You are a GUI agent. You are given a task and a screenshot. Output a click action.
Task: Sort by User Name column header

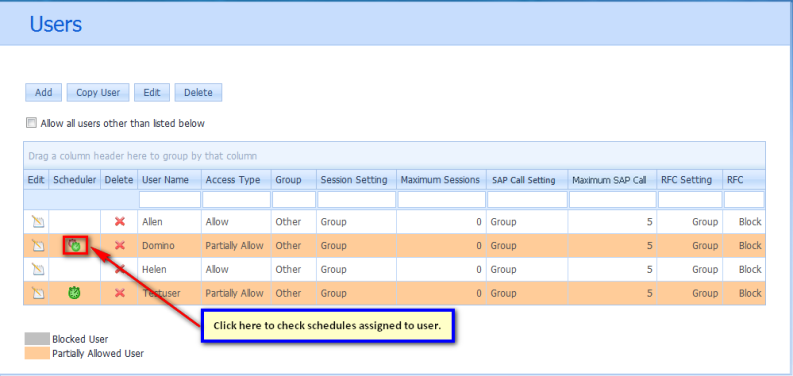point(169,180)
